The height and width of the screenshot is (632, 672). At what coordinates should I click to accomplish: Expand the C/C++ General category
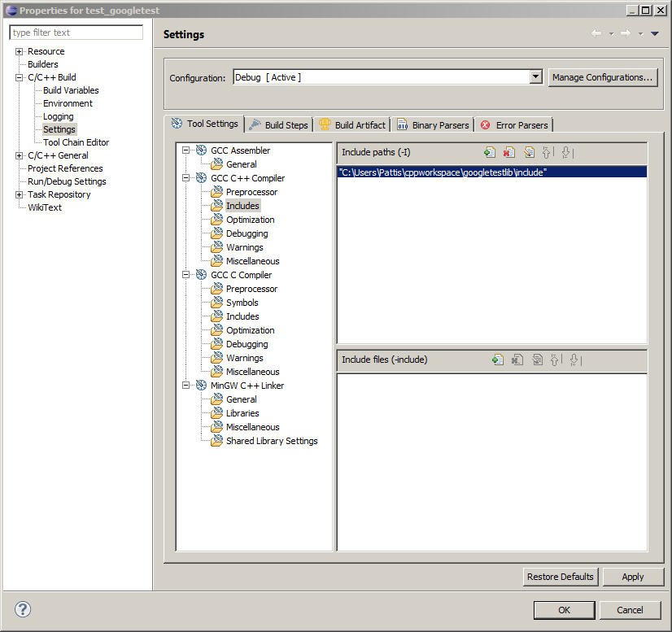[x=19, y=155]
